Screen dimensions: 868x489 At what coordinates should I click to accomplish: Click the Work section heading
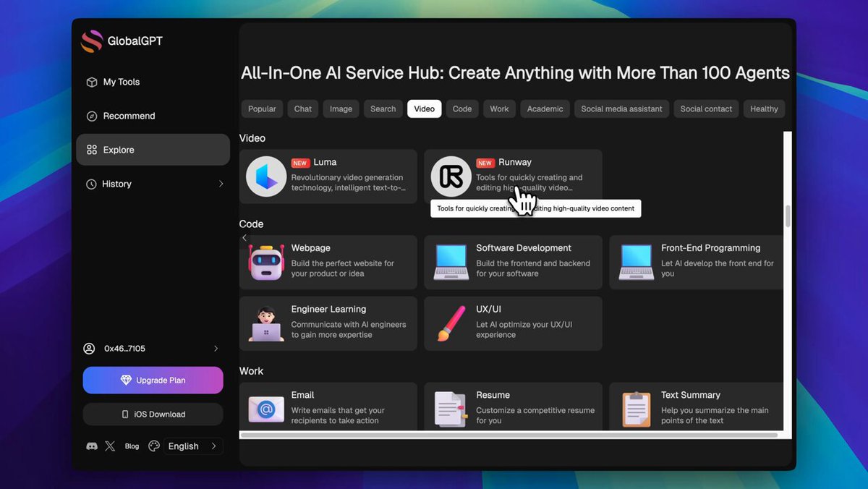click(x=252, y=372)
